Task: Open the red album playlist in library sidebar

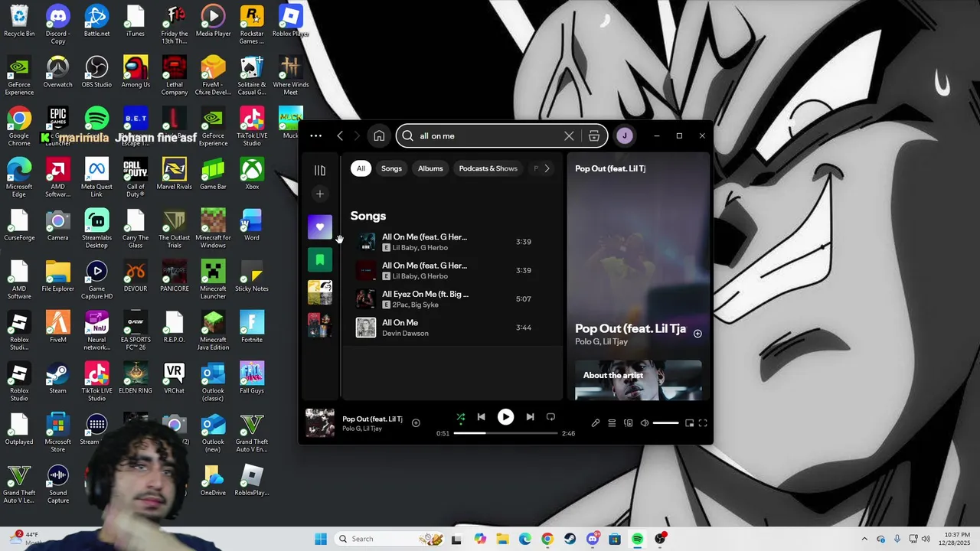Action: click(320, 325)
